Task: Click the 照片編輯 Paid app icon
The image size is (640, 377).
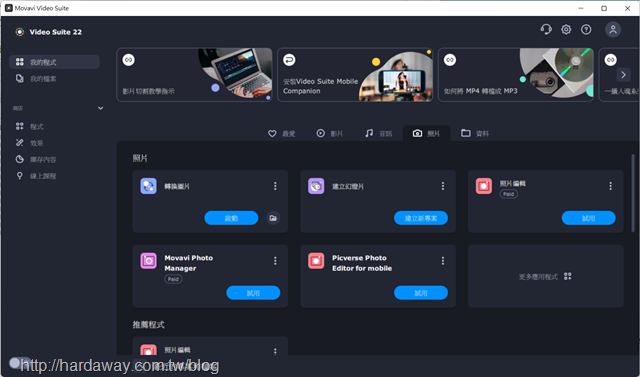Action: click(484, 186)
